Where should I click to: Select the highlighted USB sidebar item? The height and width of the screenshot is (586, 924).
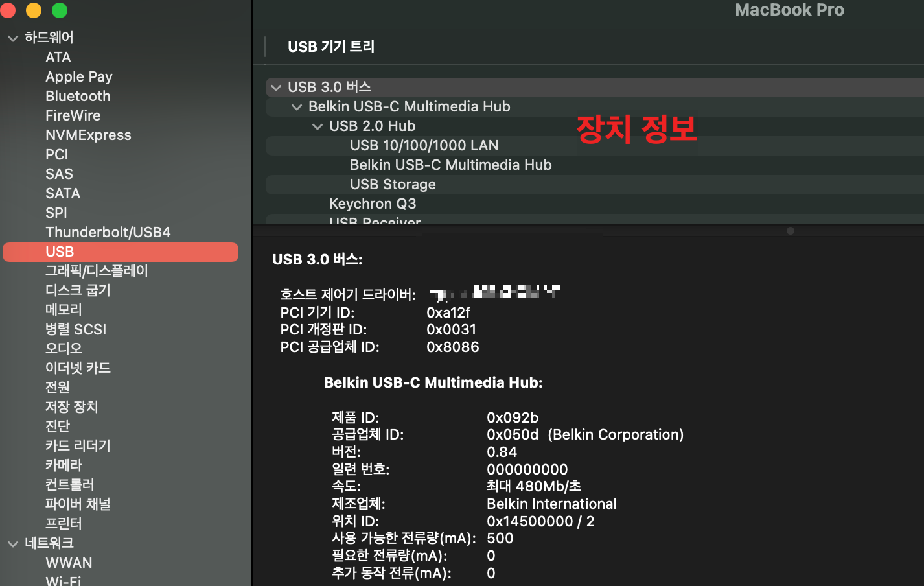click(121, 252)
